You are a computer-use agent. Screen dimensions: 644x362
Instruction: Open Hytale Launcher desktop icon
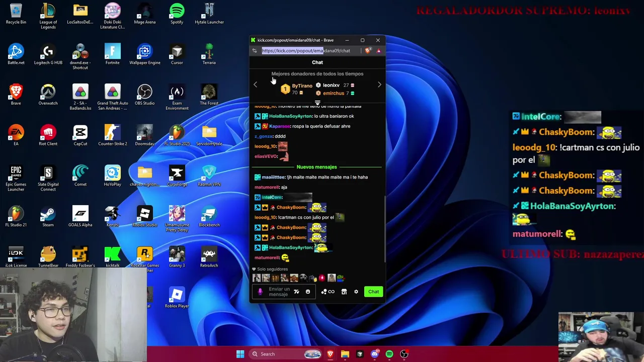[209, 14]
